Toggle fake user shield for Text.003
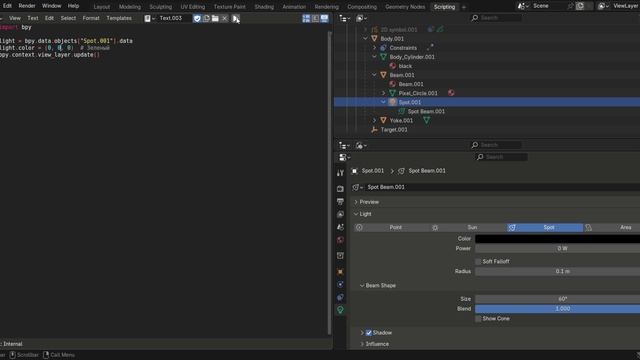 [x=197, y=18]
